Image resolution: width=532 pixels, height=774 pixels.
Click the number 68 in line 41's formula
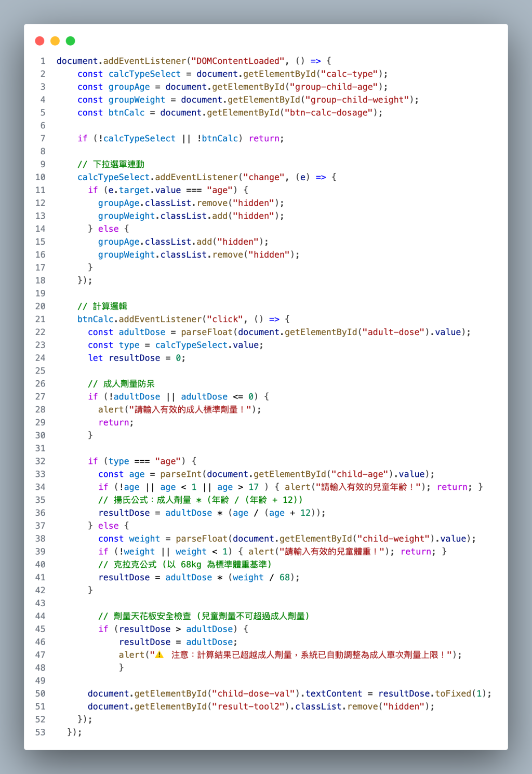coord(285,578)
